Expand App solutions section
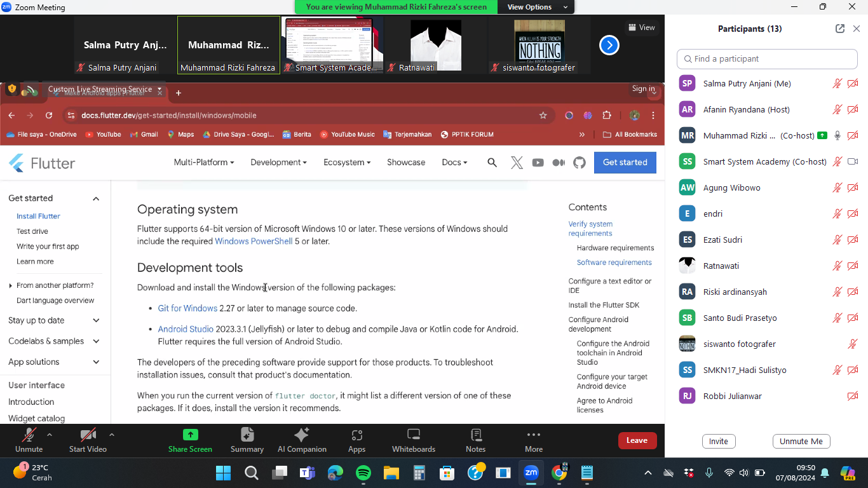Viewport: 868px width, 488px height. (x=96, y=362)
